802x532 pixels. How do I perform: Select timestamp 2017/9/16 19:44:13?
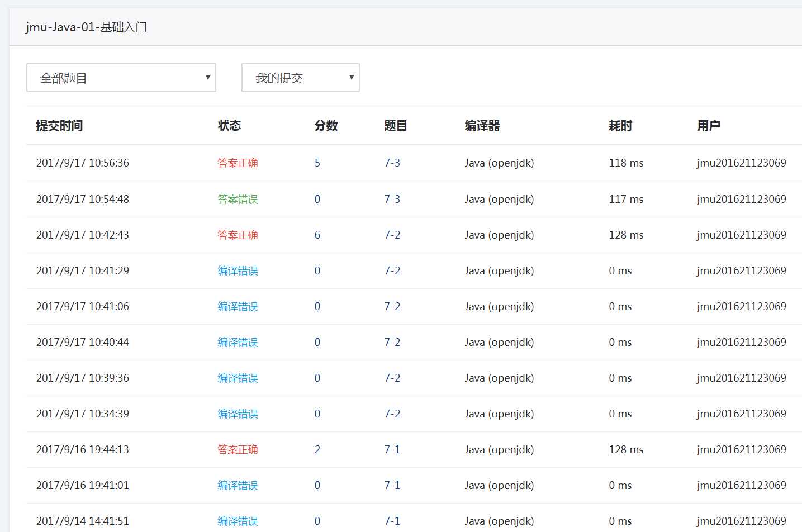click(x=83, y=449)
